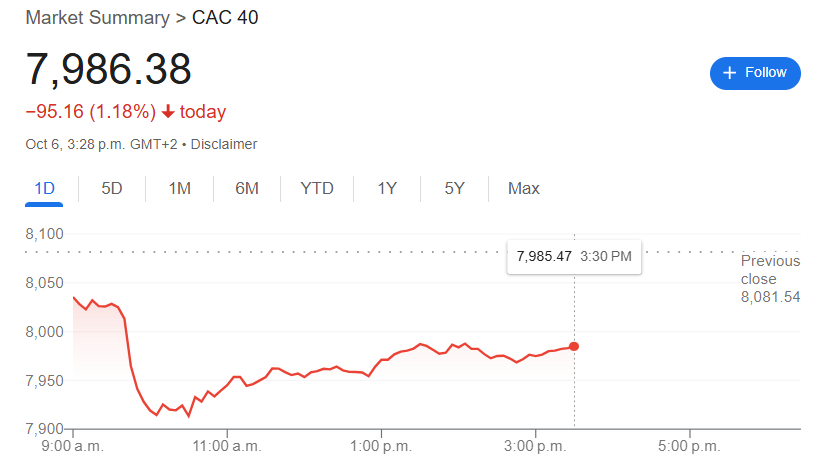Viewport: 827px width, 462px height.
Task: View the 5Y time range
Action: (x=454, y=188)
